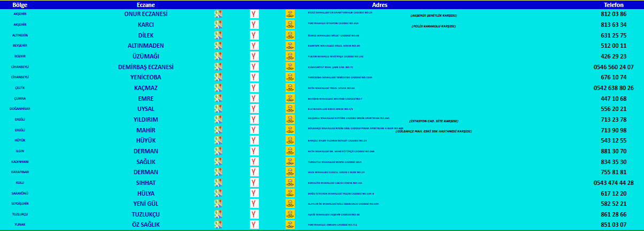Click the HÜYÜK region cell
Screen dimensions: 644x231
20,140
